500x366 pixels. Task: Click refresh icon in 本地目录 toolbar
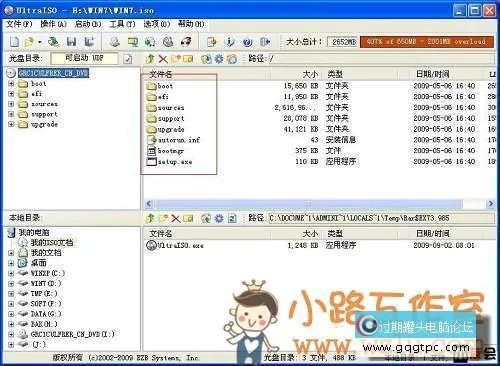(232, 218)
